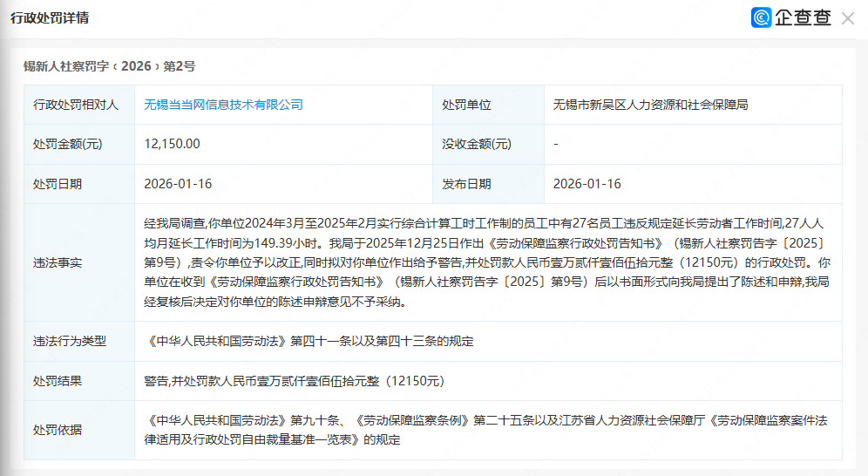Click the 企查查 blue logo icon
The width and height of the screenshot is (868, 476).
tap(762, 17)
